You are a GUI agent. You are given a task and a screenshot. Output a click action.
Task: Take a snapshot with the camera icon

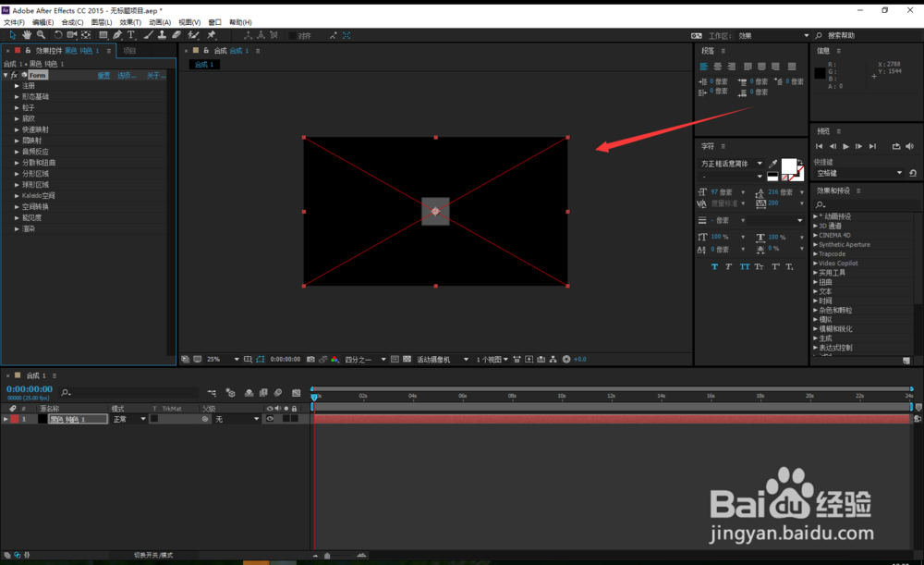(310, 359)
